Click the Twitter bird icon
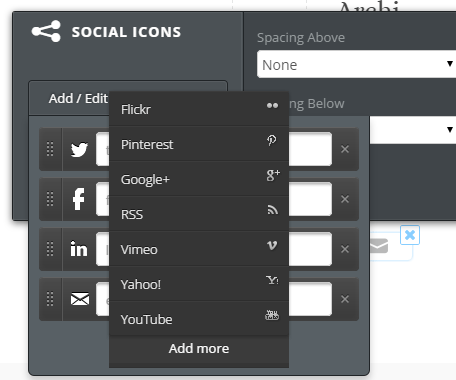The height and width of the screenshot is (380, 456). (x=79, y=149)
